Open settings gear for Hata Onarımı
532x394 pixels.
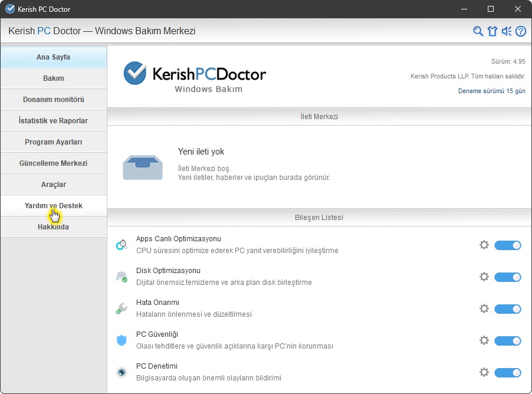[484, 308]
